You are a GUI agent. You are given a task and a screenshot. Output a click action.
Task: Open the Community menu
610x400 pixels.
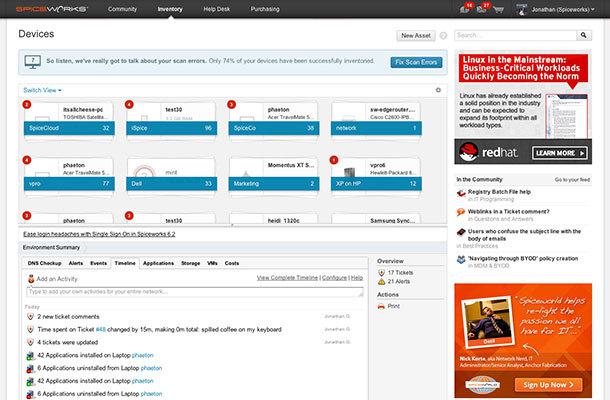tap(123, 9)
